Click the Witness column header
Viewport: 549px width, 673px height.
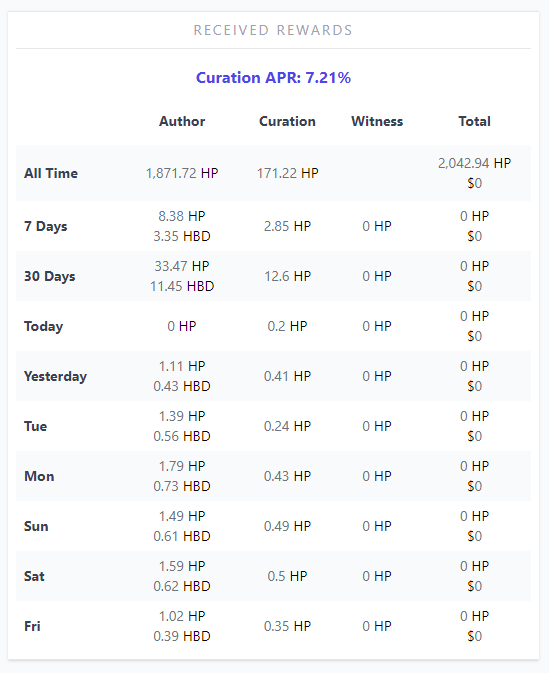[377, 121]
